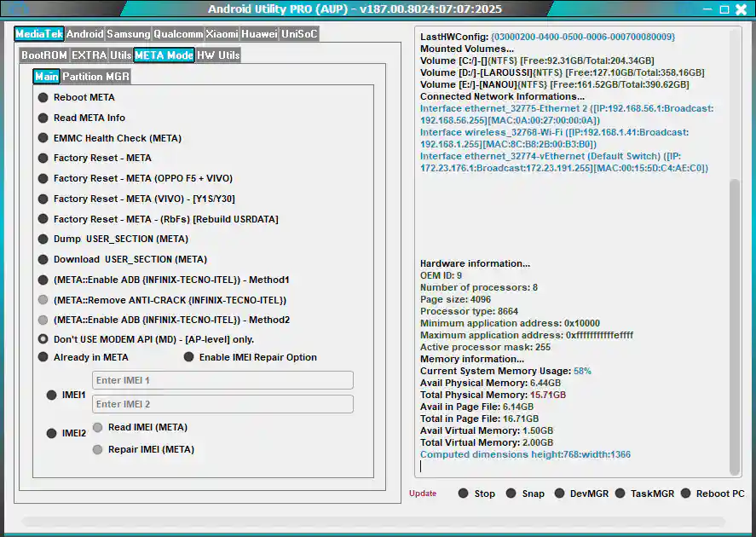Go to the BootROM sub-tab
This screenshot has width=756, height=537.
[44, 55]
